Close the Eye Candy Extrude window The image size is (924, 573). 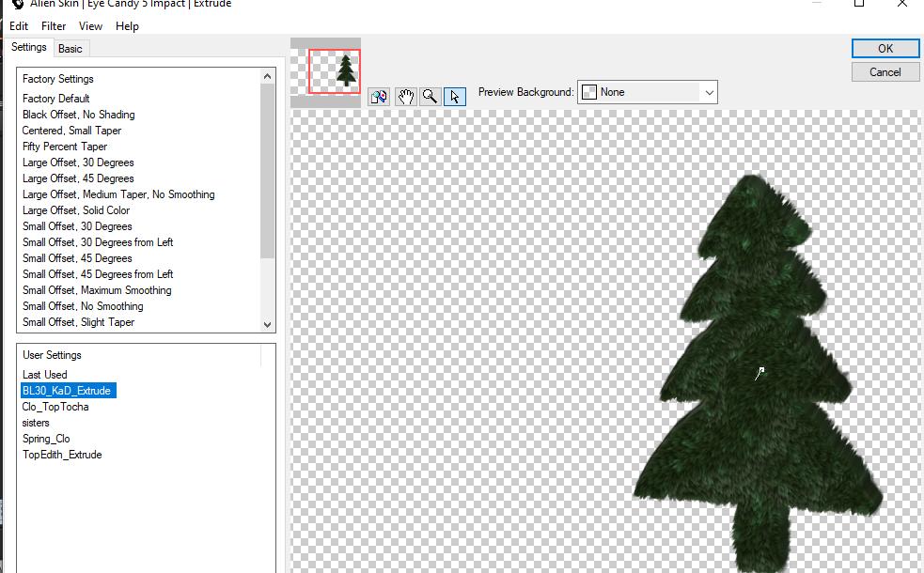(902, 4)
